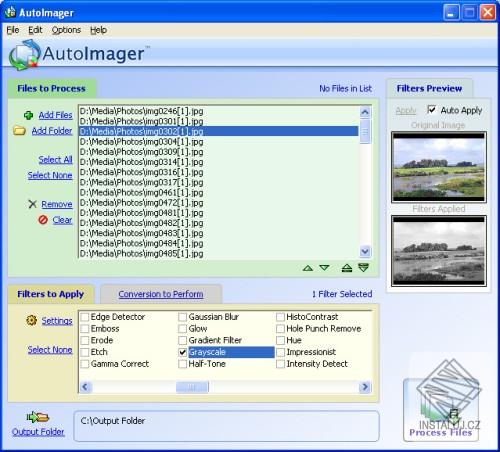Enable the Half-Tone filter
This screenshot has width=500, height=452.
[183, 364]
